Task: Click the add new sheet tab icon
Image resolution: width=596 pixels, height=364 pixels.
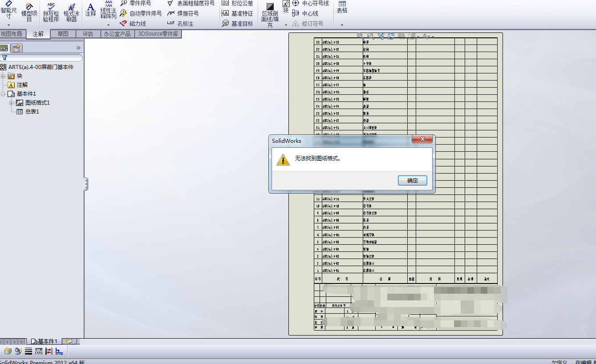Action: pyautogui.click(x=70, y=341)
